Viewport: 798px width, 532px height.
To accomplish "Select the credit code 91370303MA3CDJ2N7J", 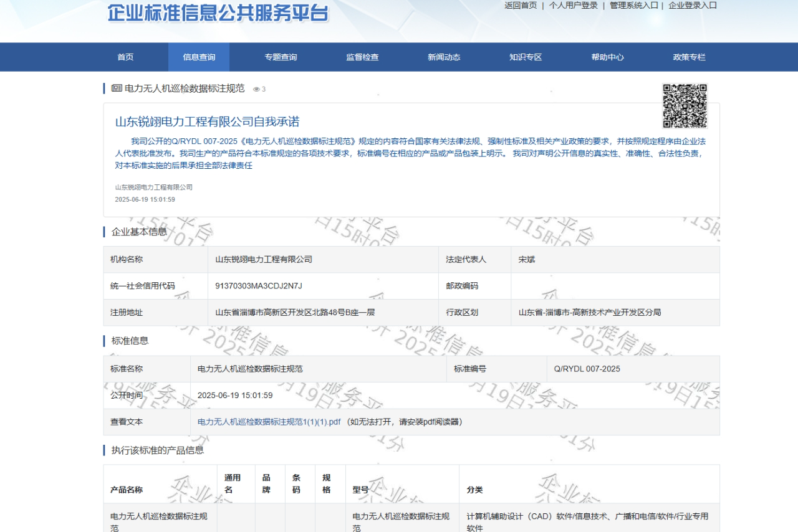I will 259,286.
